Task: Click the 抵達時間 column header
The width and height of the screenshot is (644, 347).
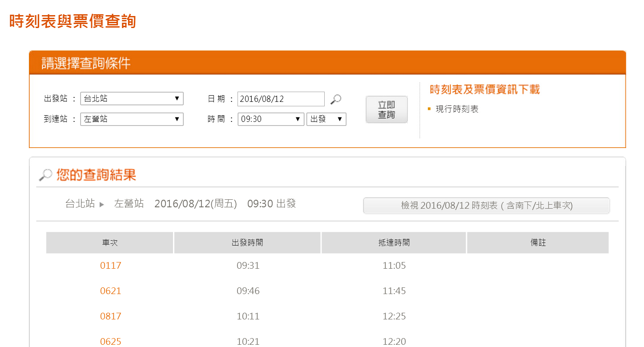Action: [x=394, y=242]
